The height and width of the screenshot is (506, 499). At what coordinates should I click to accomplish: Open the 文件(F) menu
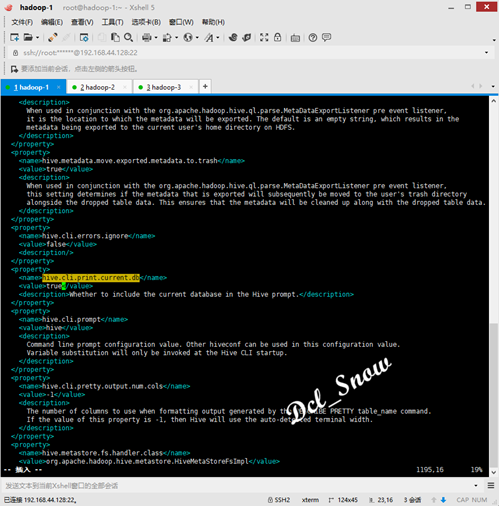(x=22, y=22)
